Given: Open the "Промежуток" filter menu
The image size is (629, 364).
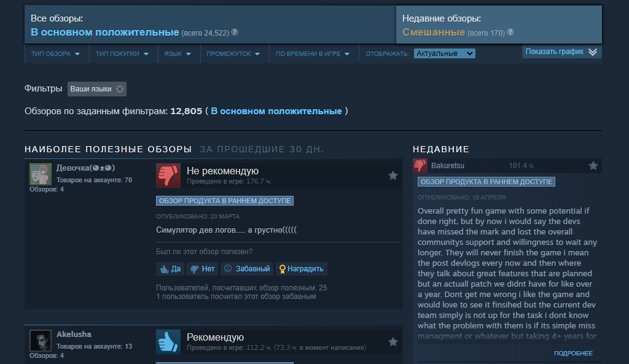Looking at the screenshot, I should tap(233, 54).
